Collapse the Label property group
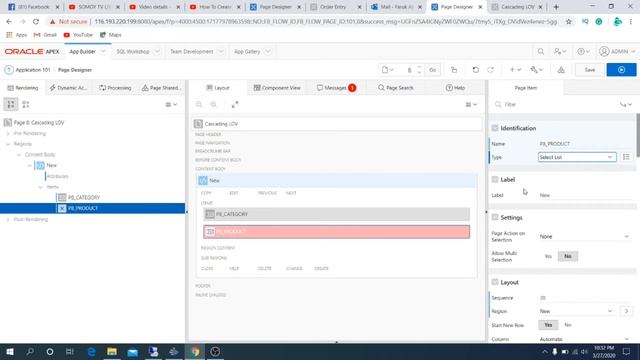Image resolution: width=640 pixels, height=360 pixels. [495, 180]
